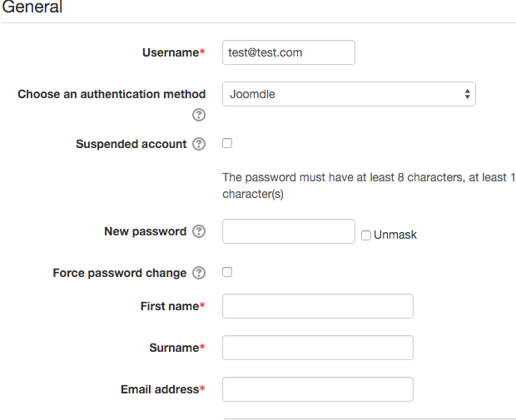Open Force password change help icon
516x420 pixels.
(199, 273)
